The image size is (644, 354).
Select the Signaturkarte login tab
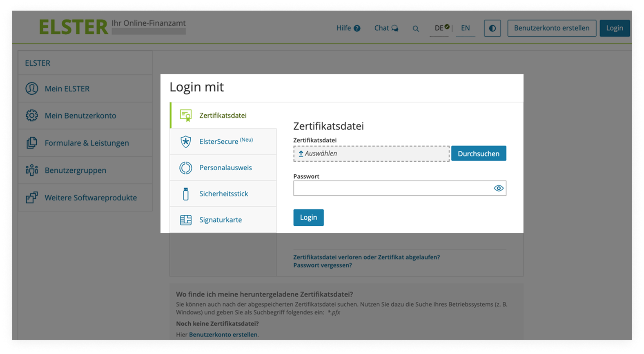point(223,220)
